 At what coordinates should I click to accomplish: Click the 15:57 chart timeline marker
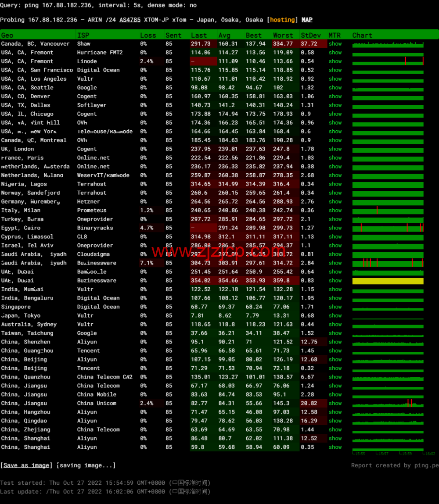(x=383, y=454)
